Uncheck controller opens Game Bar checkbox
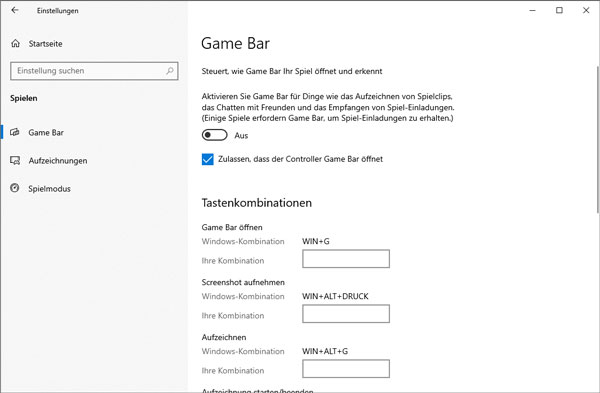Screen dimensions: 600x393 tap(207, 159)
